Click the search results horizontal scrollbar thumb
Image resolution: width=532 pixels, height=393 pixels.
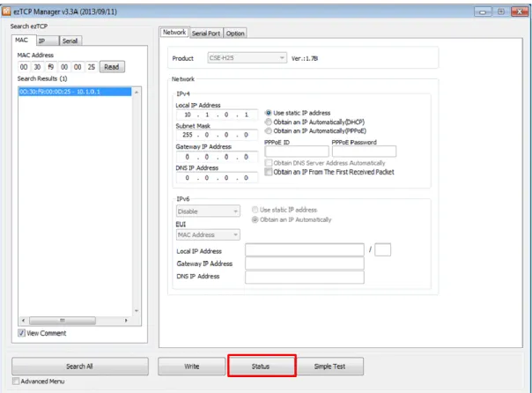coord(63,321)
